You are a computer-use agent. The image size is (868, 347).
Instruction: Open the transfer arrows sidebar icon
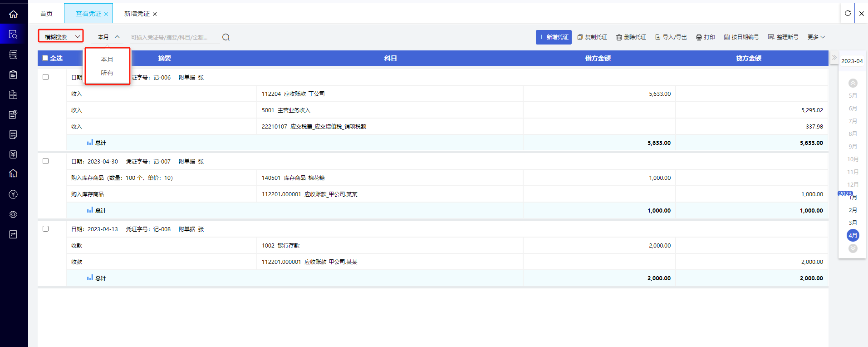coord(13,234)
